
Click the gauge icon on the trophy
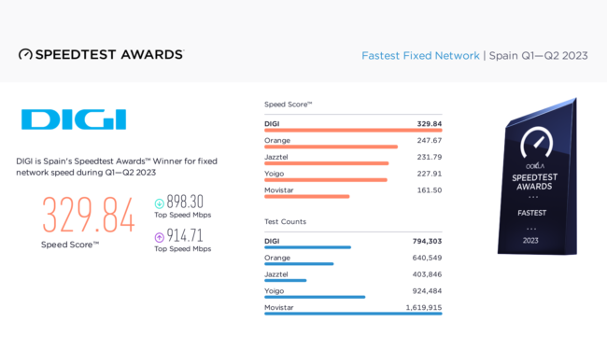click(537, 143)
